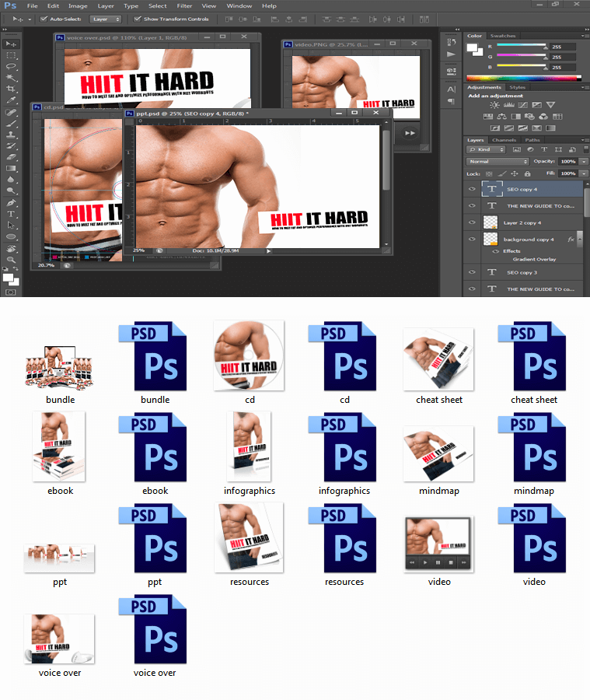This screenshot has height=700, width=590.
Task: Click the R value input field
Action: tap(562, 47)
